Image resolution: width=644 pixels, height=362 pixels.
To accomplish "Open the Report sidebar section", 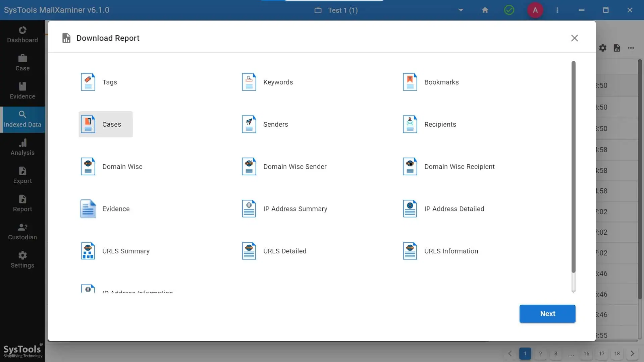I will point(22,203).
